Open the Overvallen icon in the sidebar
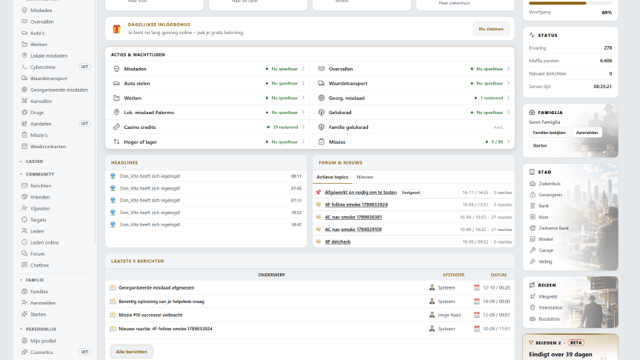Viewport: 640px width, 360px height. (24, 21)
